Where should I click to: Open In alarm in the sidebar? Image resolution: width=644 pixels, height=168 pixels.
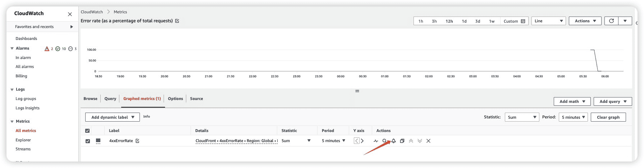(23, 58)
